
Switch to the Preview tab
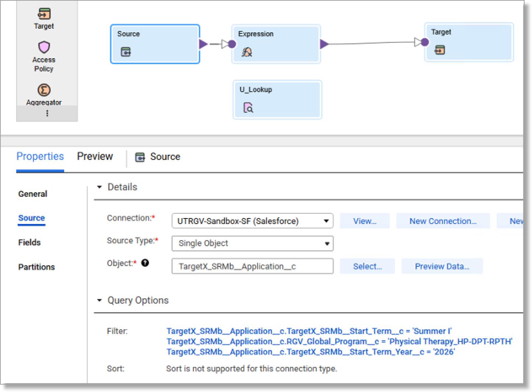pyautogui.click(x=95, y=157)
